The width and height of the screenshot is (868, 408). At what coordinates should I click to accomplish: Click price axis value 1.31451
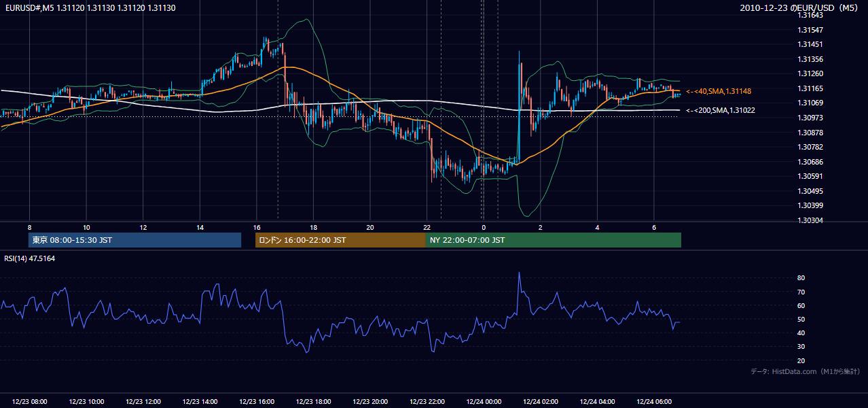(x=810, y=44)
